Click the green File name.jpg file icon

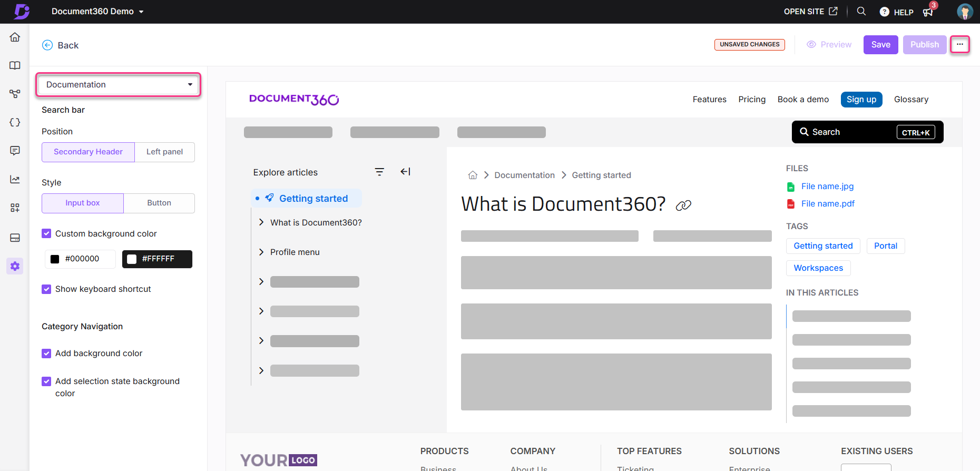[x=791, y=187]
